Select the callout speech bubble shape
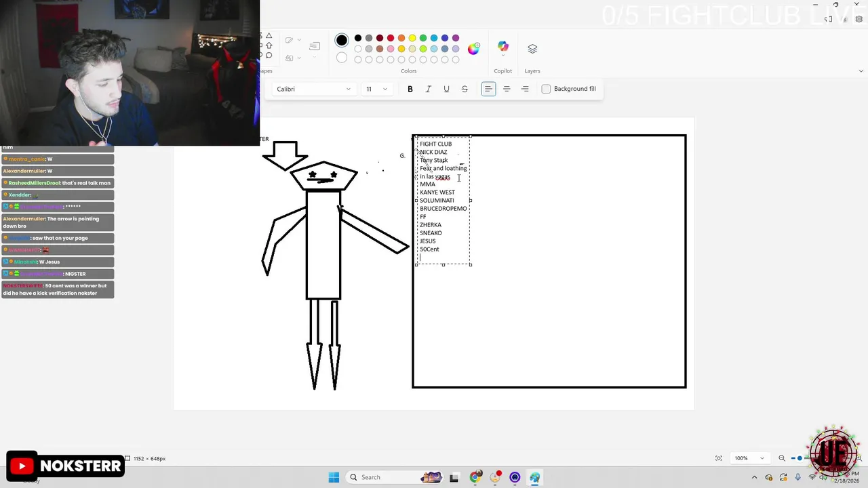The width and height of the screenshot is (868, 488). (x=269, y=55)
